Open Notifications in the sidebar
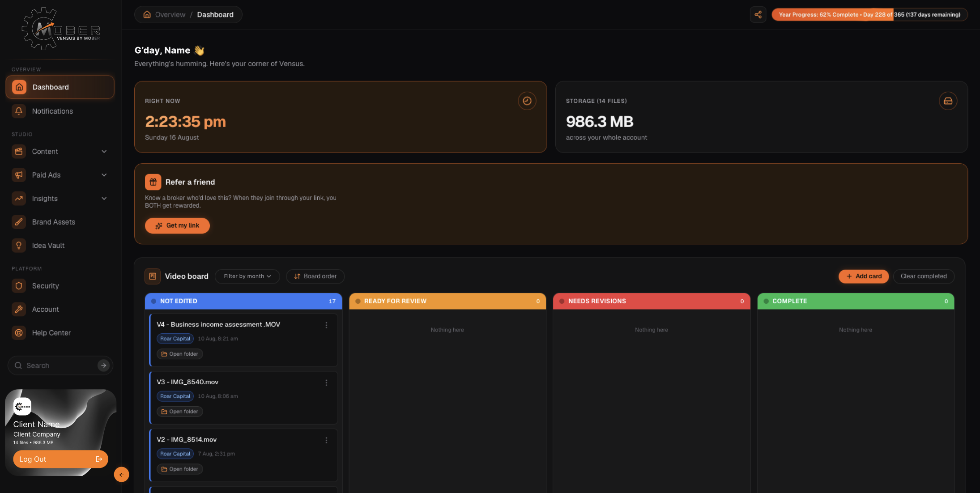980x493 pixels. [60, 111]
